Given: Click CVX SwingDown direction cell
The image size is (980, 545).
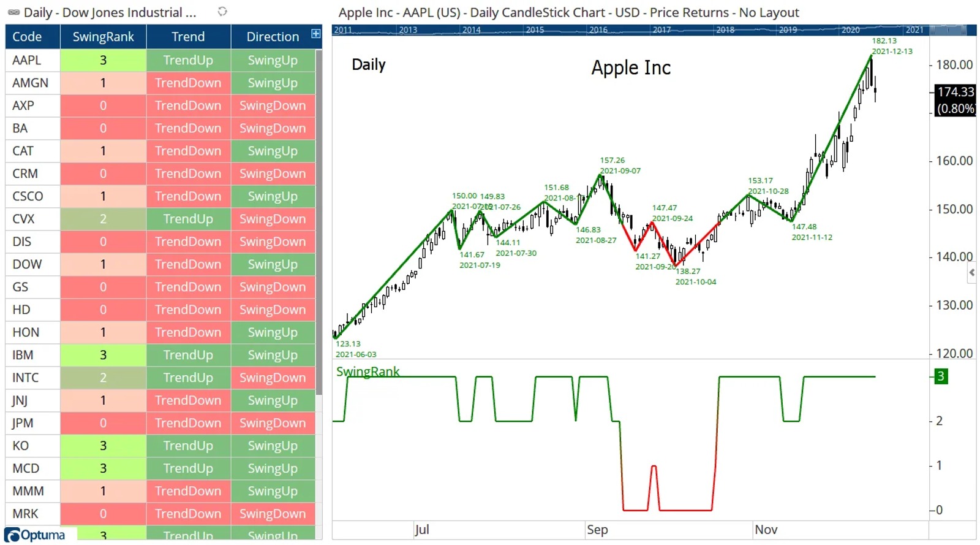Looking at the screenshot, I should click(x=273, y=219).
